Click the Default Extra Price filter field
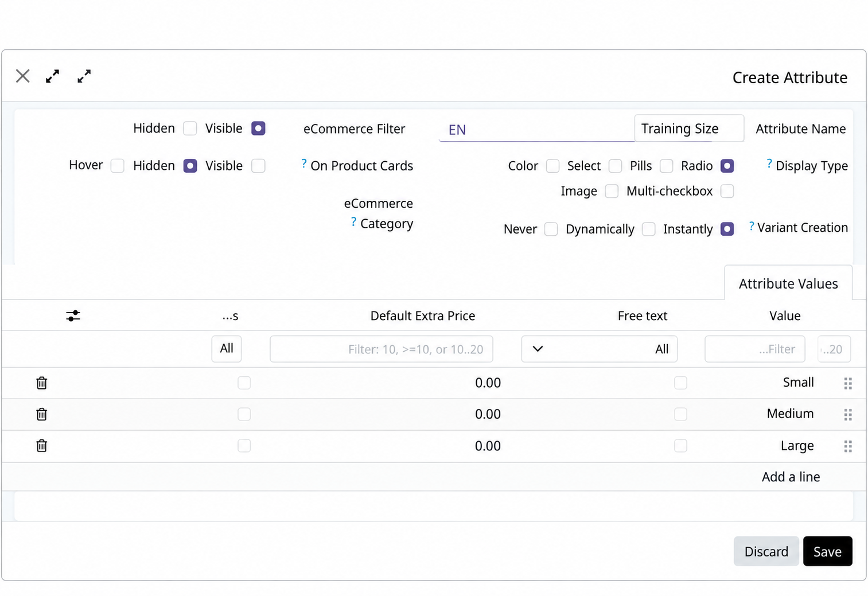868x596 pixels. click(x=381, y=349)
